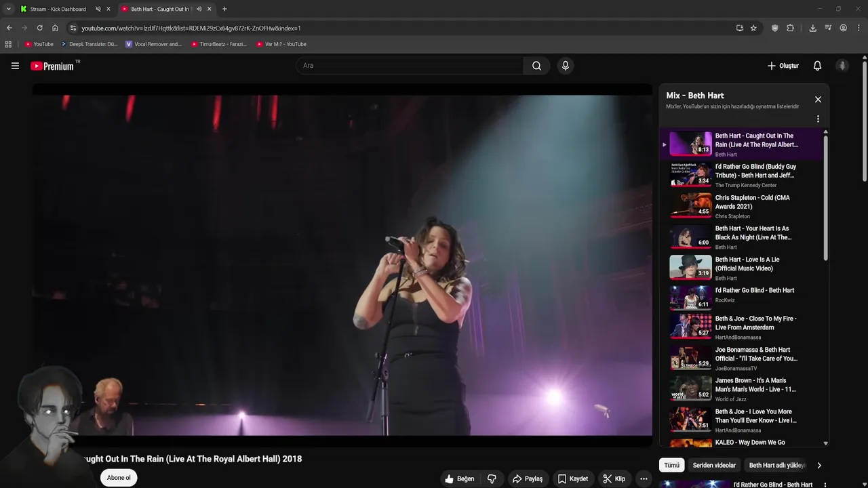The image size is (868, 488).
Task: Close the Kick Dashboard tab
Action: pyautogui.click(x=108, y=9)
